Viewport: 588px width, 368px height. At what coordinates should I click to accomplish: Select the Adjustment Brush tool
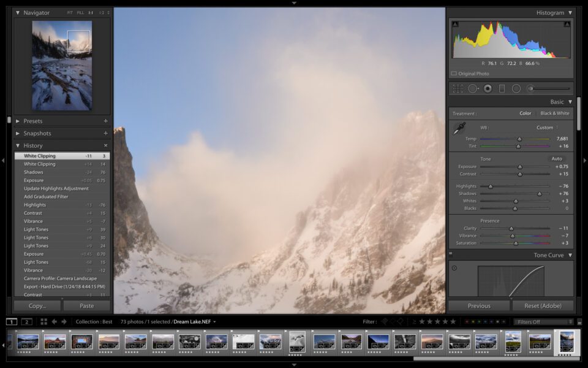[x=549, y=88]
